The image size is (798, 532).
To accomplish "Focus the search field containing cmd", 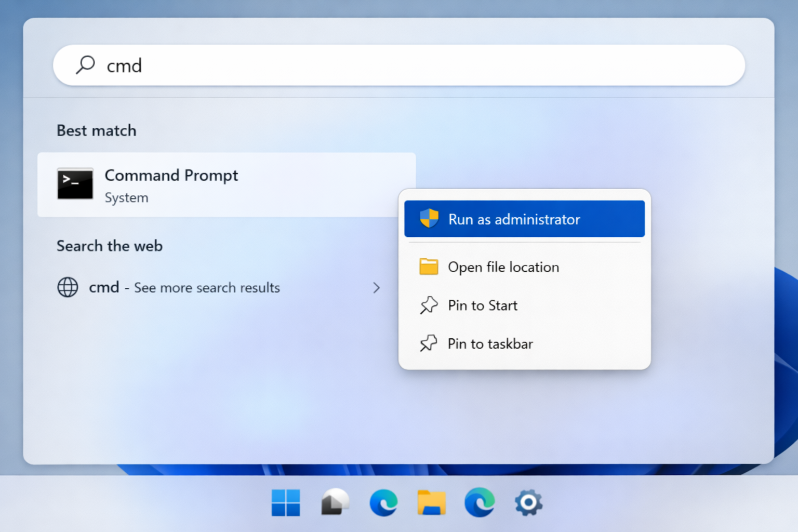I will (x=399, y=65).
